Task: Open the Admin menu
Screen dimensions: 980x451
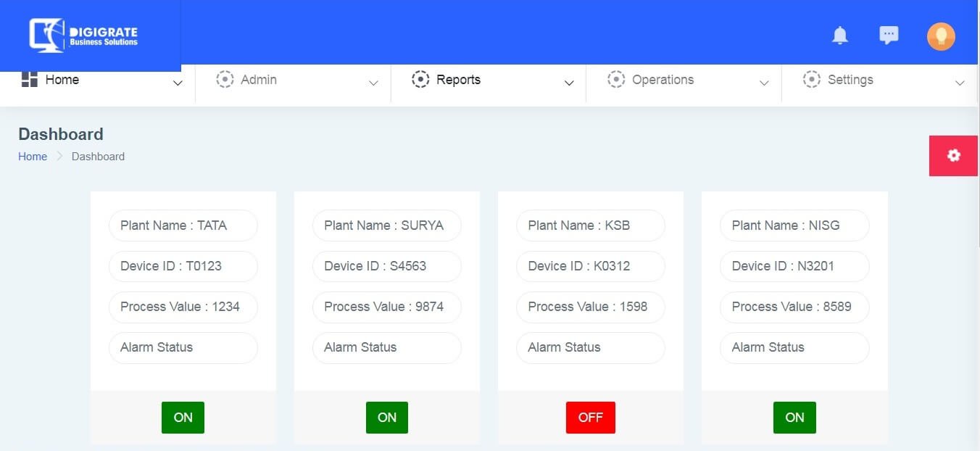Action: tap(259, 80)
